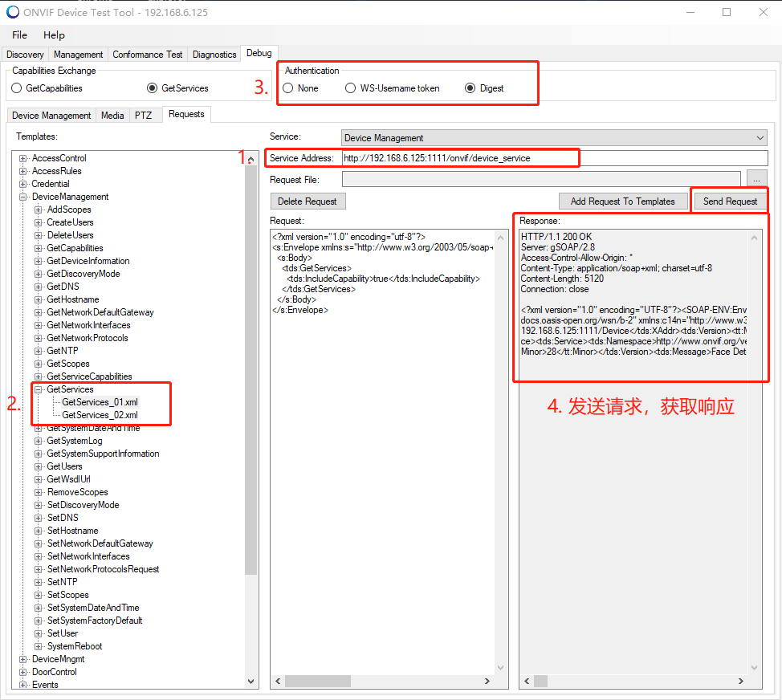Set authentication to None
Image resolution: width=782 pixels, height=700 pixels.
point(288,88)
